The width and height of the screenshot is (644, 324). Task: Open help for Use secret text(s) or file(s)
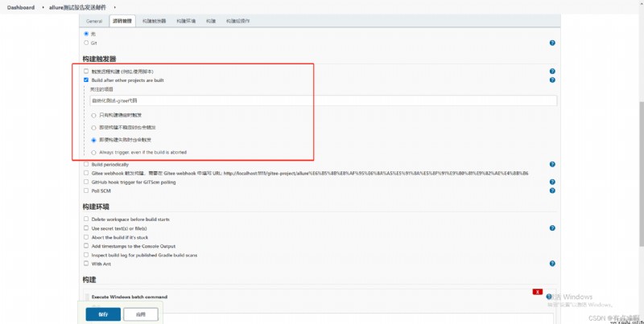click(x=552, y=228)
